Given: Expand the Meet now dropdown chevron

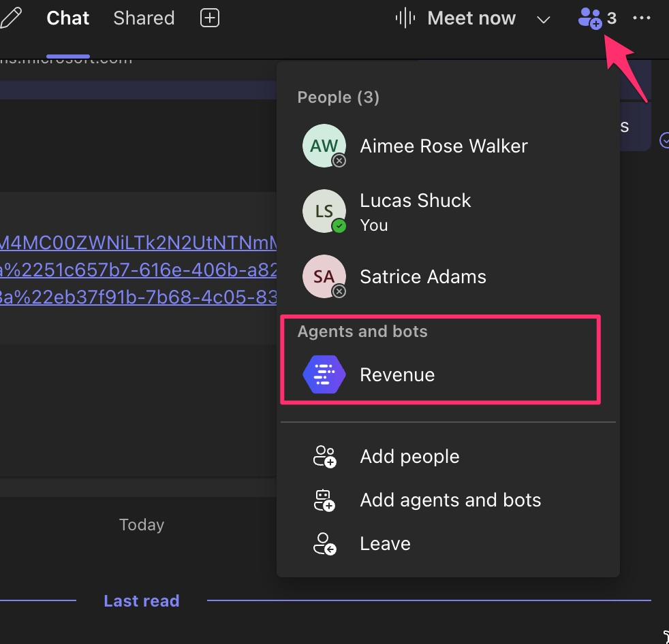Looking at the screenshot, I should (543, 19).
